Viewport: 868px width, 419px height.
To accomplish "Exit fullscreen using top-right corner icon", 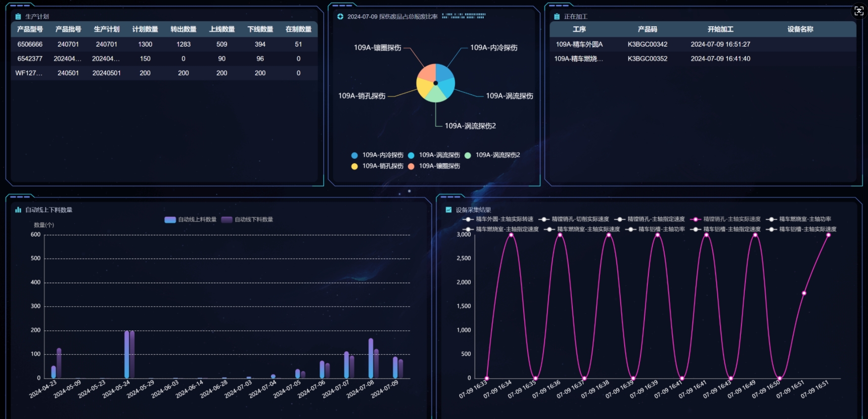I will click(x=859, y=11).
